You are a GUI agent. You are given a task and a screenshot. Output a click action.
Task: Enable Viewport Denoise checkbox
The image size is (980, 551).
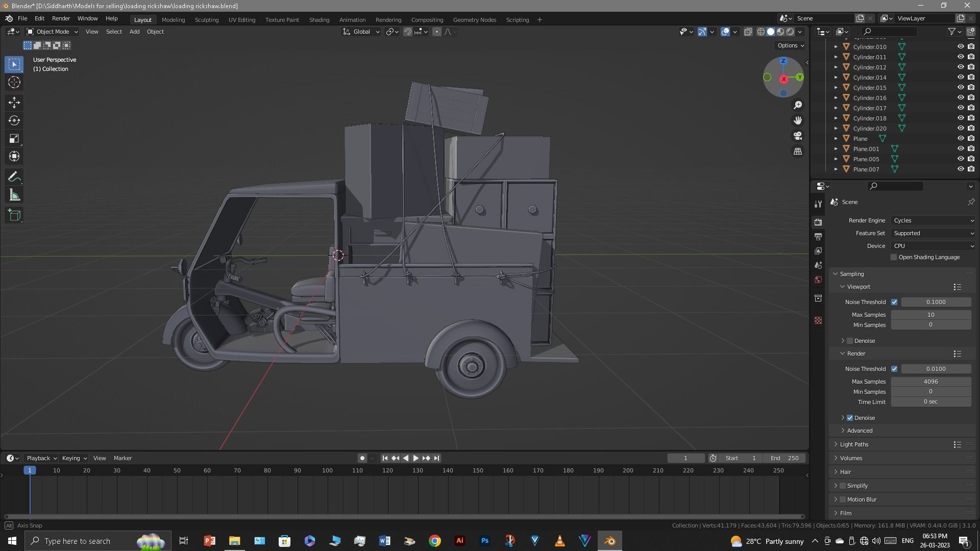(850, 341)
